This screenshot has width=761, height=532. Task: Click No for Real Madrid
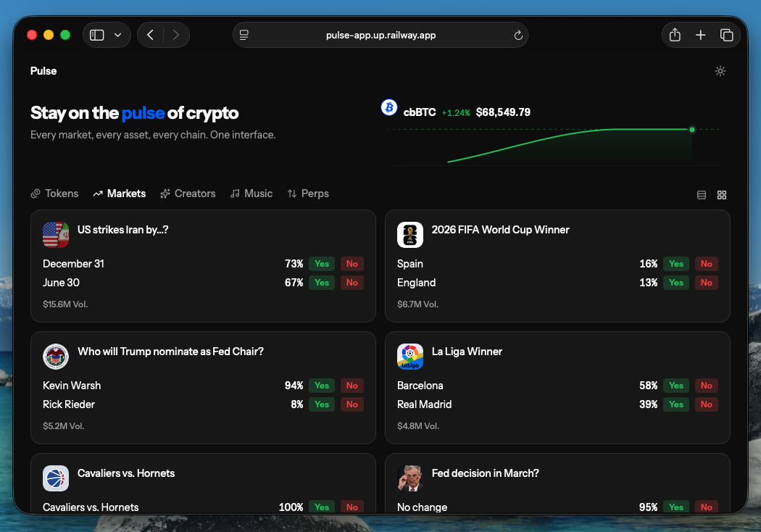pyautogui.click(x=706, y=404)
